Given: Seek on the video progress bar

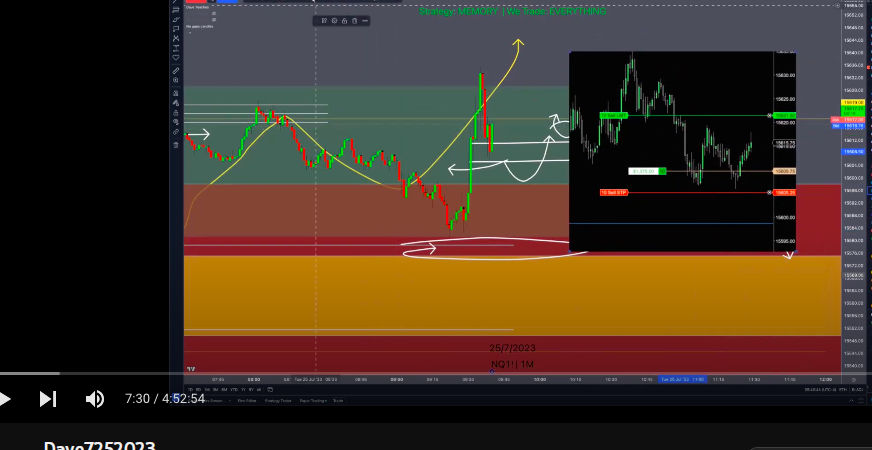Looking at the screenshot, I should [436, 373].
